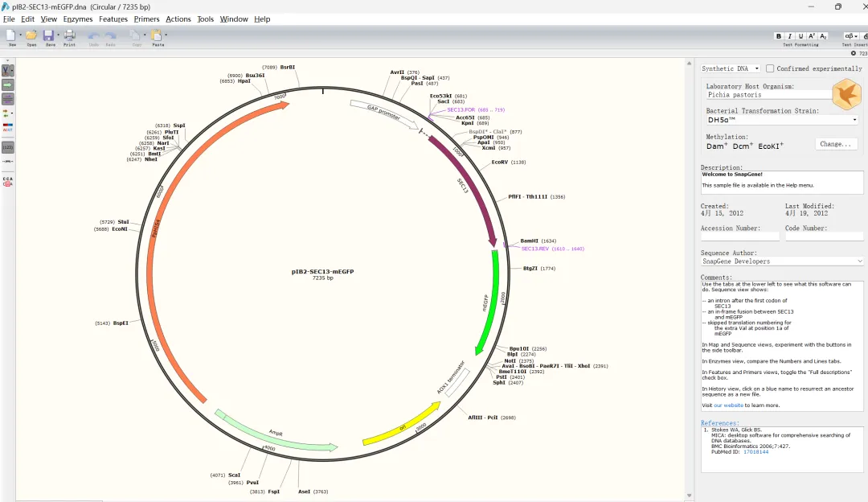Click the Change... methylation button
868x502 pixels.
835,144
